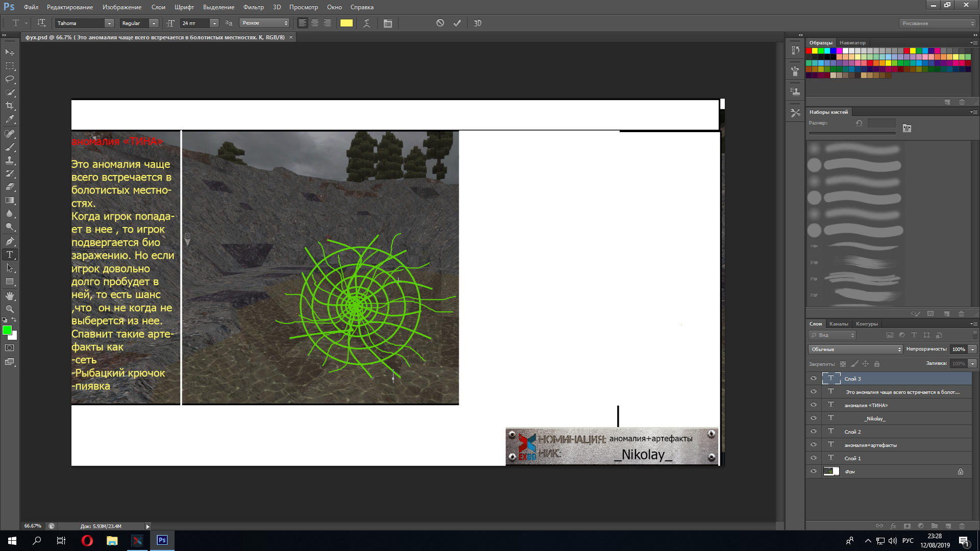Select the Zoom tool
980x551 pixels.
10,309
